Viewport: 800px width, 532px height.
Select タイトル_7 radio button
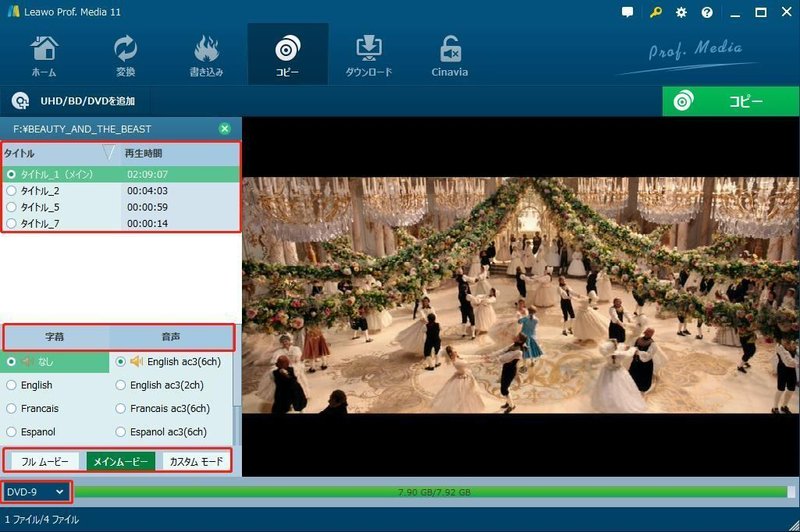11,223
